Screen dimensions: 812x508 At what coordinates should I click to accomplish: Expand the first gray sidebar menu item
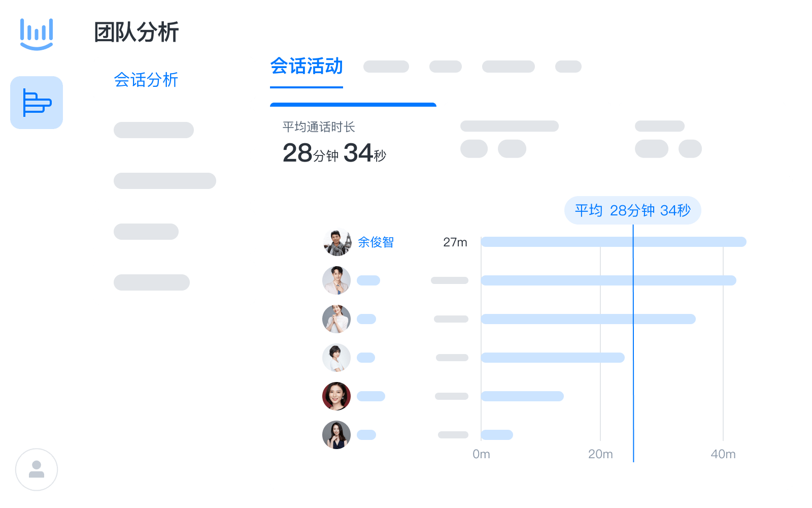click(x=154, y=130)
